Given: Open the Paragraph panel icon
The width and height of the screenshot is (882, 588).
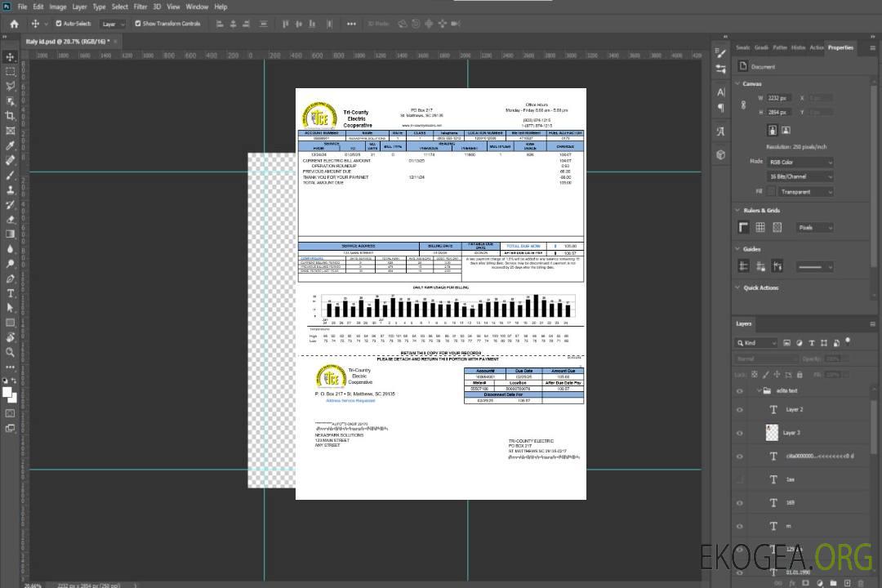Looking at the screenshot, I should [x=721, y=107].
